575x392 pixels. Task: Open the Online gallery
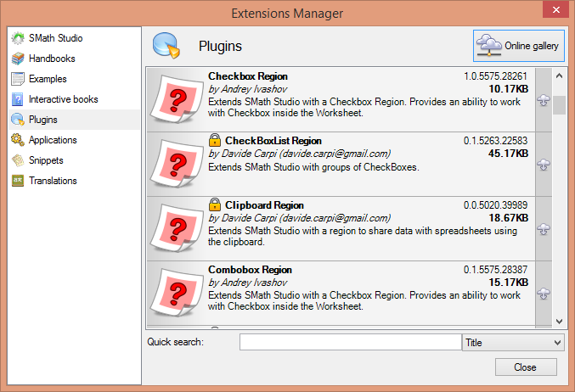pos(518,46)
